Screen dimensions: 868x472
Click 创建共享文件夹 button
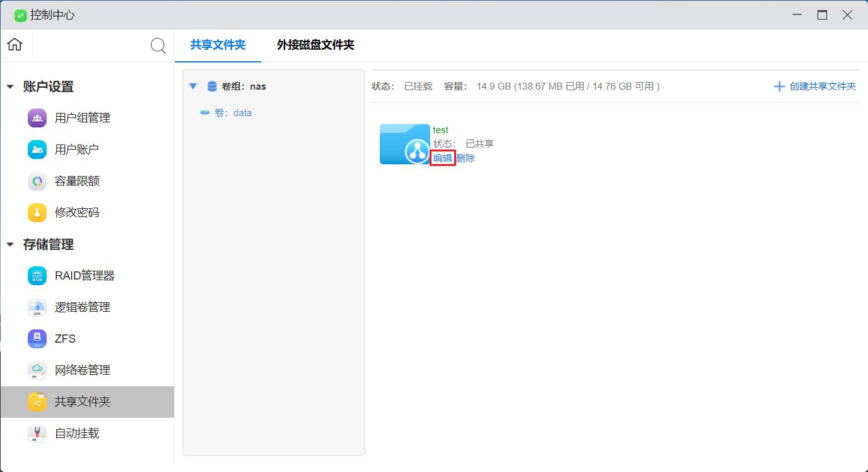coord(815,86)
